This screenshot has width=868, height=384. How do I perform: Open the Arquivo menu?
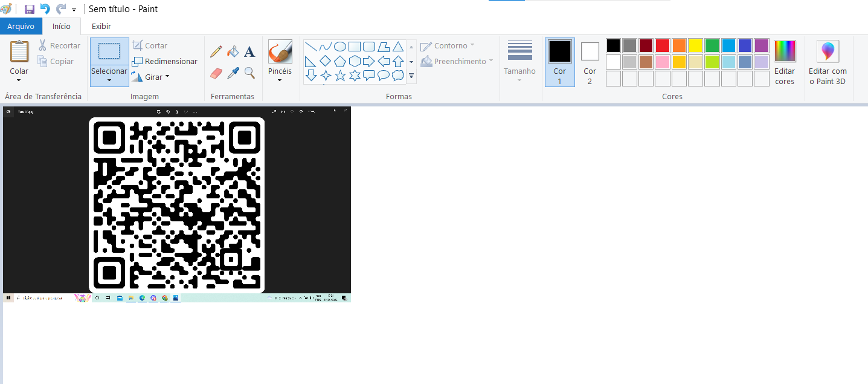click(x=21, y=26)
